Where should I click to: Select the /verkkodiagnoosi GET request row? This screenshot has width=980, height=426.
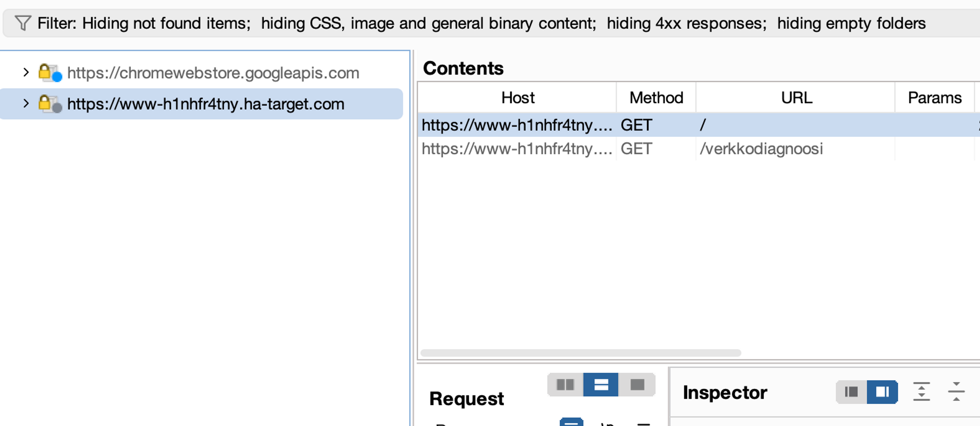coord(699,149)
